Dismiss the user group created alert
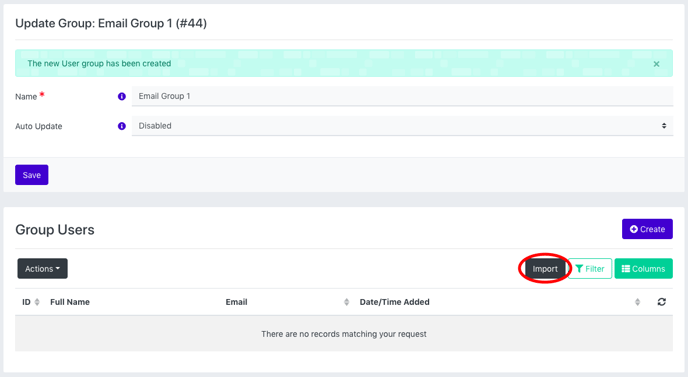Viewport: 688px width, 377px height. pos(656,64)
